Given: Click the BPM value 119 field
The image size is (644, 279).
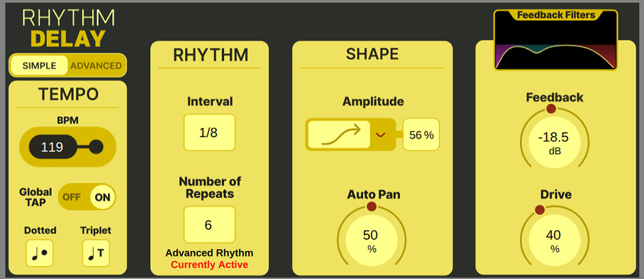Looking at the screenshot, I should (52, 147).
